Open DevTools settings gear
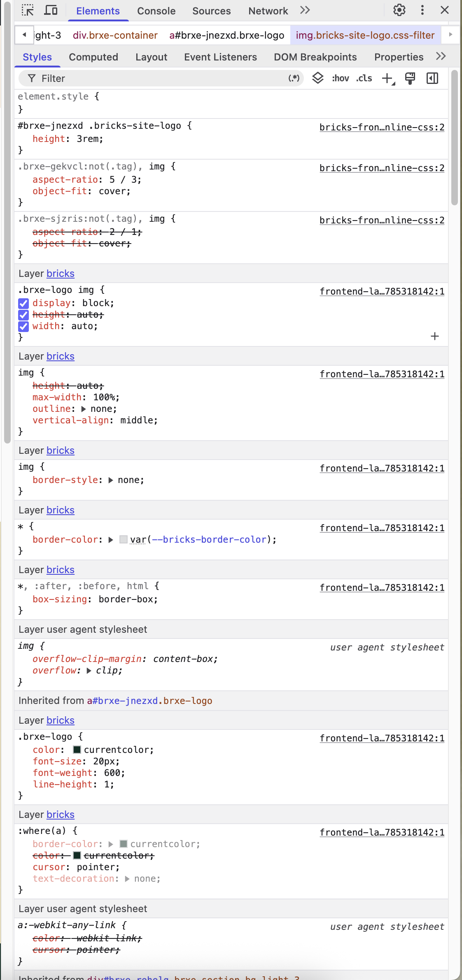Screen dimensions: 462x980 pos(399,10)
